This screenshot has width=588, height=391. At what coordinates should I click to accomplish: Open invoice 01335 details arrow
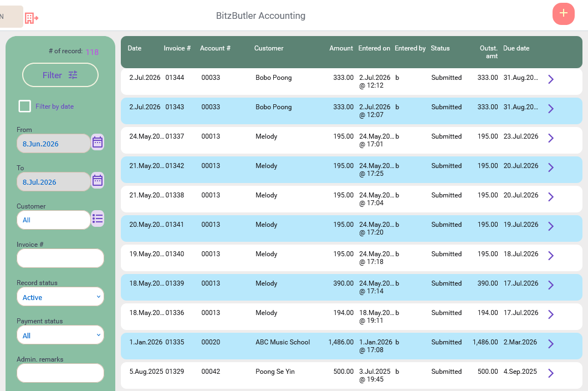(550, 344)
